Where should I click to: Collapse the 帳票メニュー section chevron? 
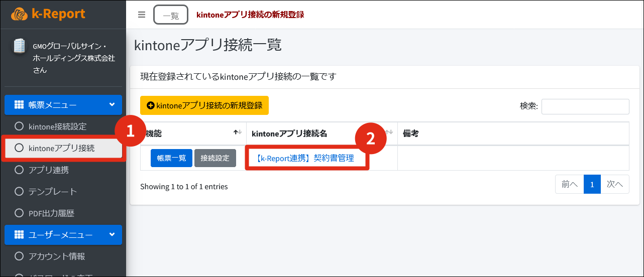[x=112, y=105]
